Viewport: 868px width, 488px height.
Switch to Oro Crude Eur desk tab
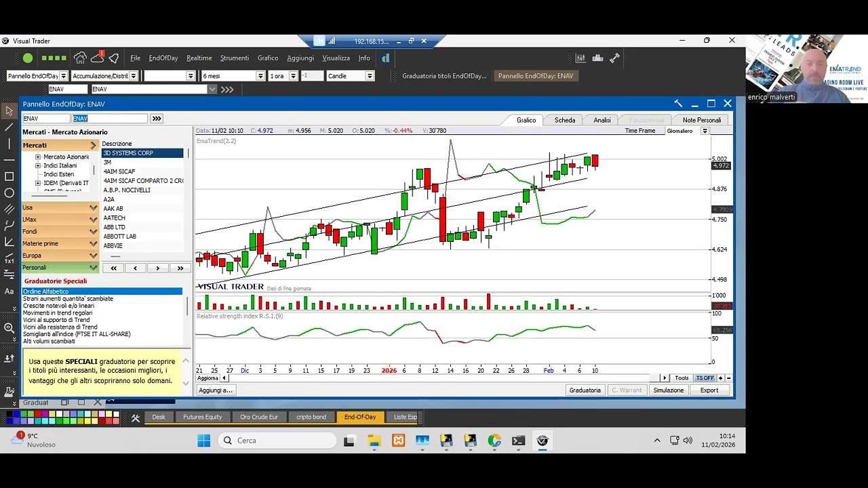(x=259, y=417)
